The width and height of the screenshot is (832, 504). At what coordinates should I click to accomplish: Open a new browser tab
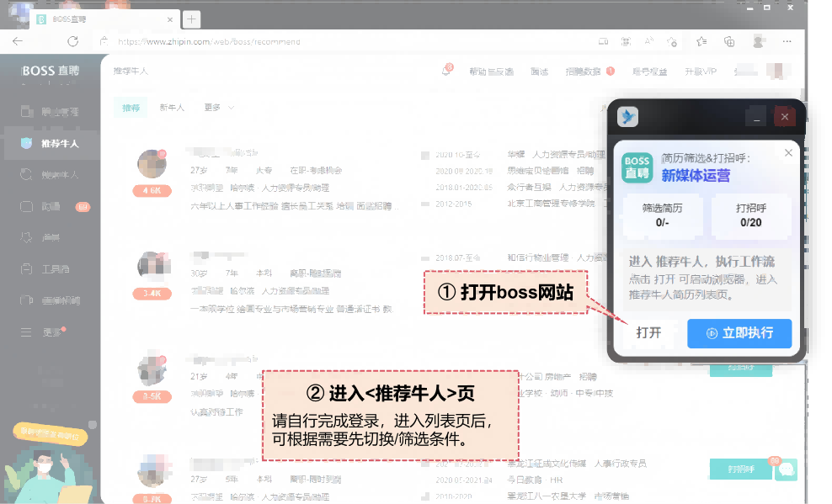point(192,19)
